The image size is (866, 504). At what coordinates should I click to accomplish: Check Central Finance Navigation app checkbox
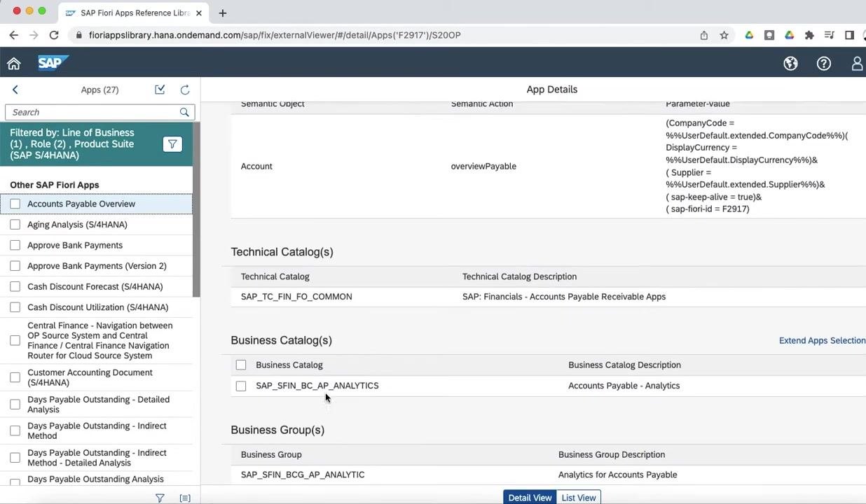pos(15,340)
